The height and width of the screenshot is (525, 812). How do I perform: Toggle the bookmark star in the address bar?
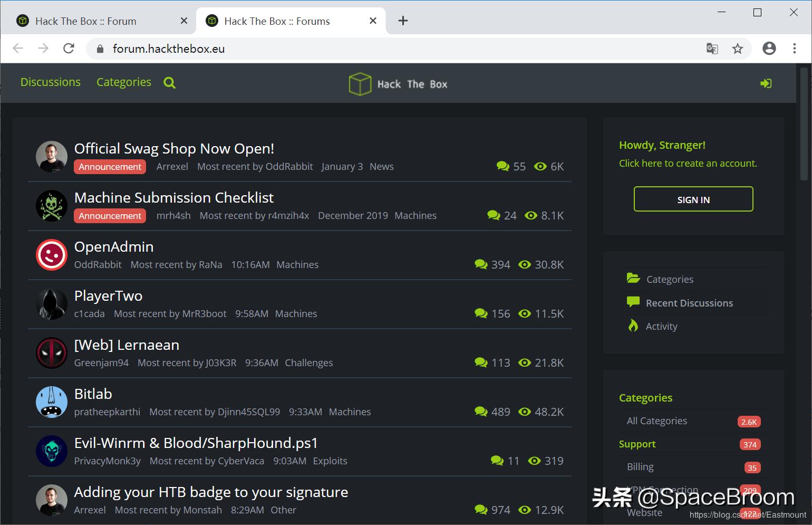pyautogui.click(x=738, y=48)
